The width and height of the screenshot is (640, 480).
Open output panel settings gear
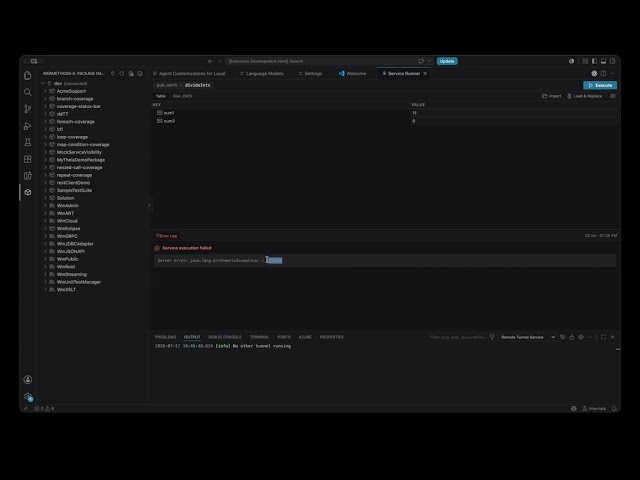(581, 337)
